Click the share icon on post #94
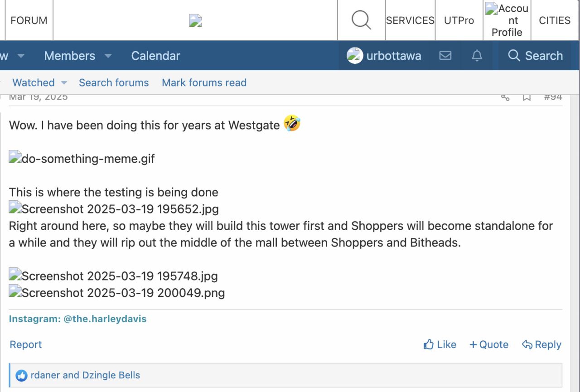The height and width of the screenshot is (392, 580). [x=505, y=97]
